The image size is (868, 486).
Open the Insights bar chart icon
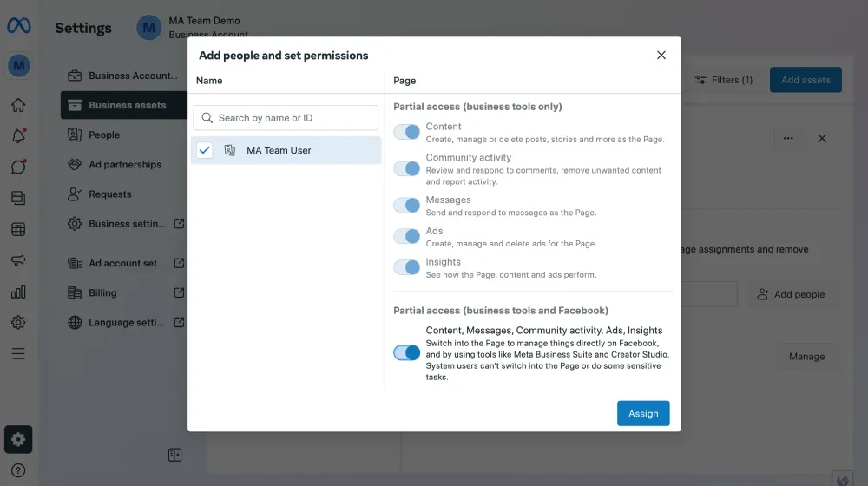click(18, 292)
